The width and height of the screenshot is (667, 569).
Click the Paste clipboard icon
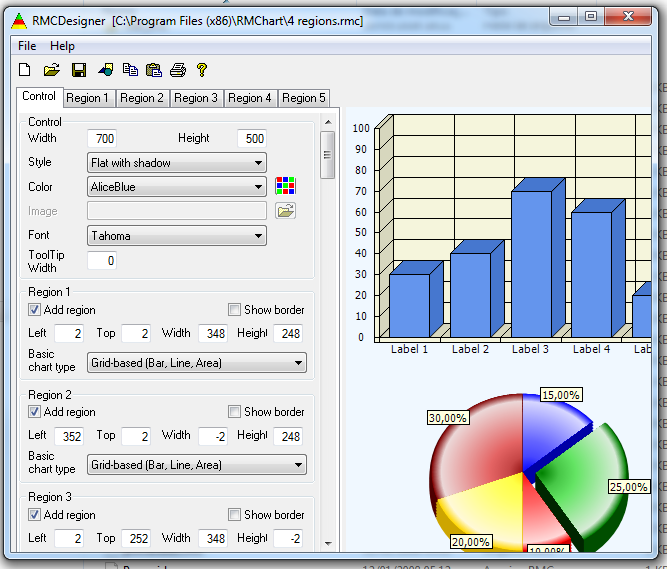click(153, 70)
